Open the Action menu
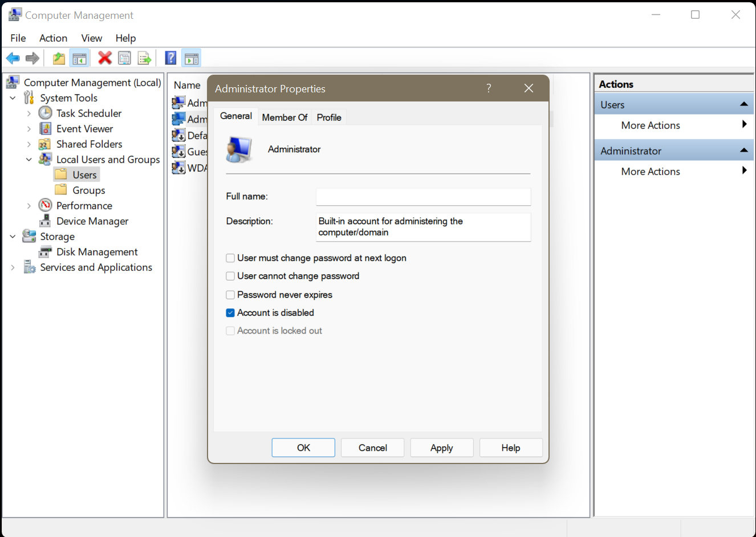The width and height of the screenshot is (756, 537). click(x=53, y=38)
